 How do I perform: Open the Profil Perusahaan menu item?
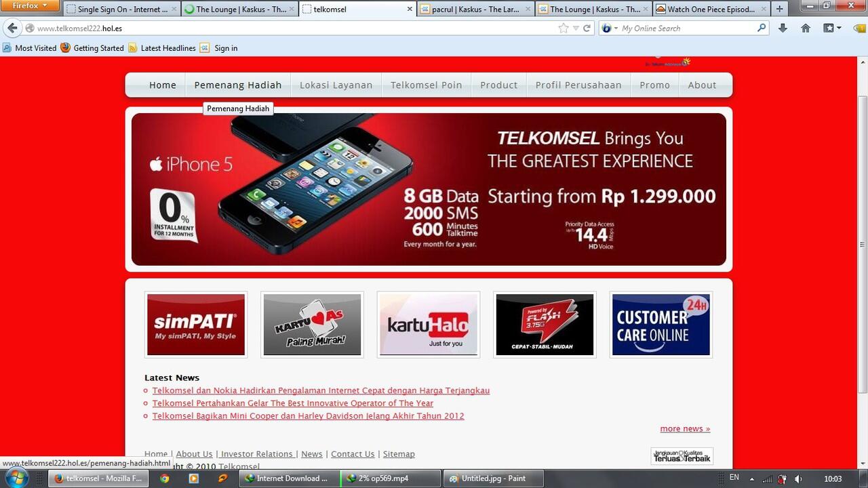tap(578, 85)
